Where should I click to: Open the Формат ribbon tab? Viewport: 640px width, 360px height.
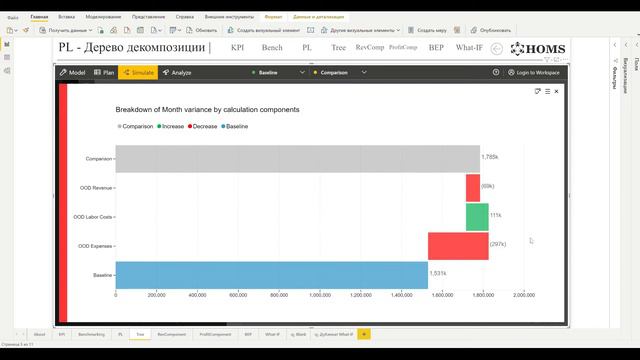273,17
